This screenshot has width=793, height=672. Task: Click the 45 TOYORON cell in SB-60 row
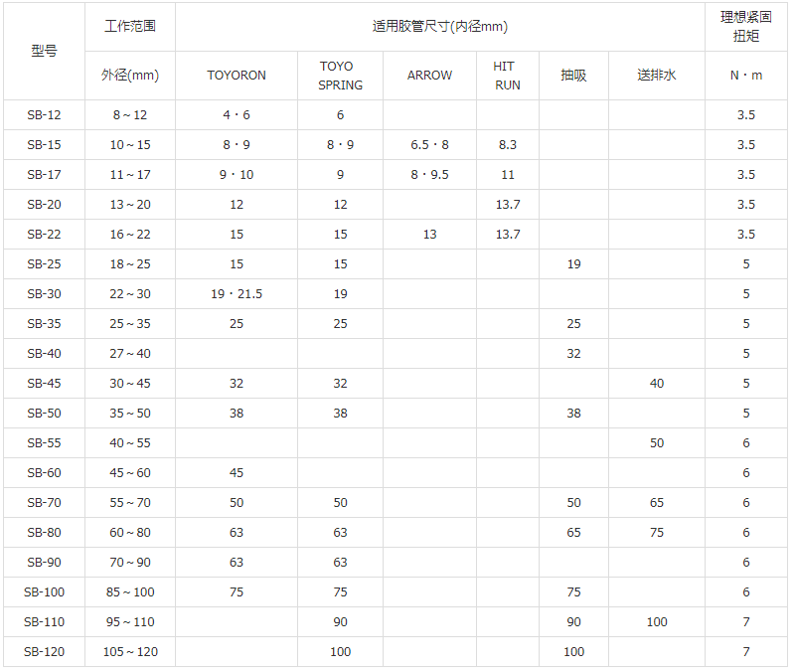[237, 473]
